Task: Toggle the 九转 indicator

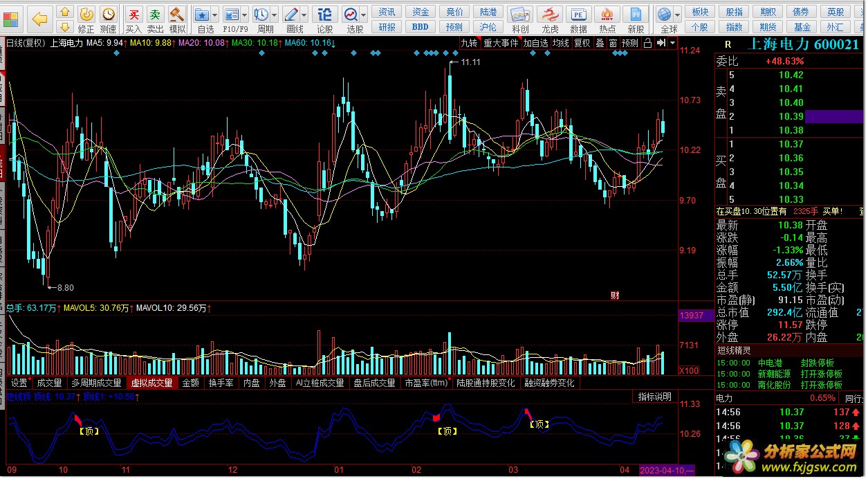Action: coord(470,43)
